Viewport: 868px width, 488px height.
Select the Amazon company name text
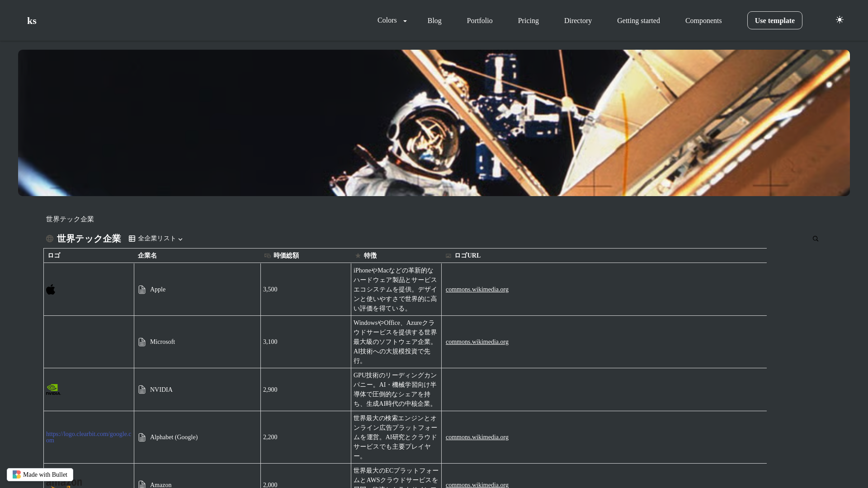[160, 485]
